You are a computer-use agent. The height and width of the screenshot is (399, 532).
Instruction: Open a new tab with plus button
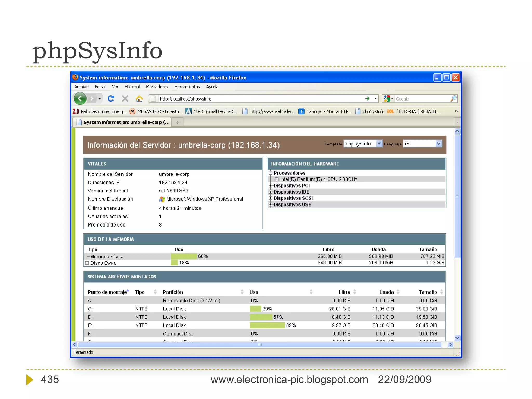click(178, 122)
